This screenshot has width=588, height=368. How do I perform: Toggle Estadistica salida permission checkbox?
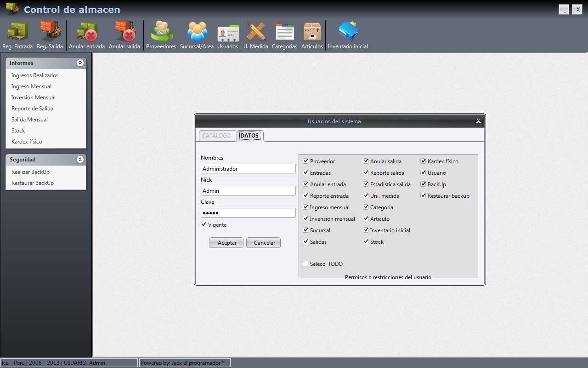pos(366,184)
